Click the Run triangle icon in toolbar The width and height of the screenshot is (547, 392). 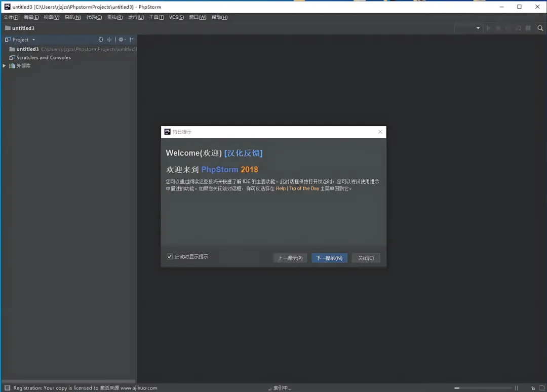(488, 28)
